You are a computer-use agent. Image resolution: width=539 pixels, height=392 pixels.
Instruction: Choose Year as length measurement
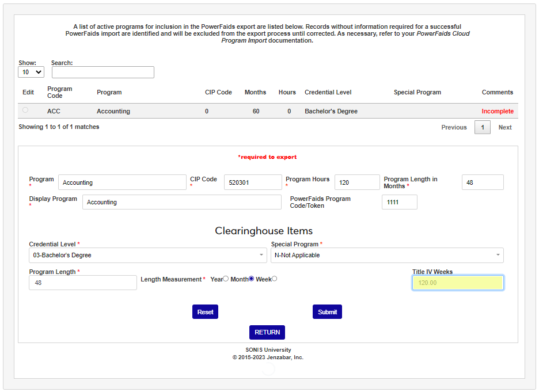226,279
